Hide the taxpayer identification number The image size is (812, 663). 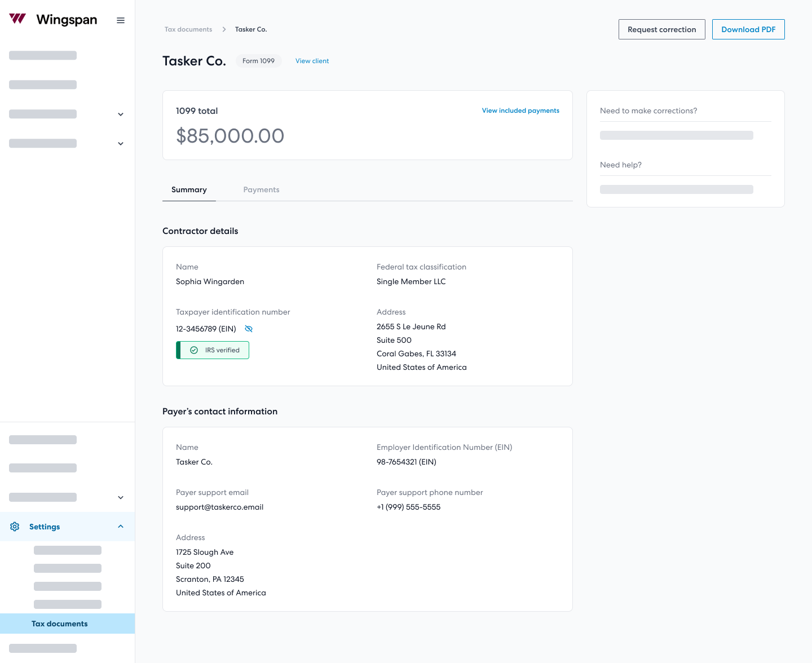[x=249, y=329]
